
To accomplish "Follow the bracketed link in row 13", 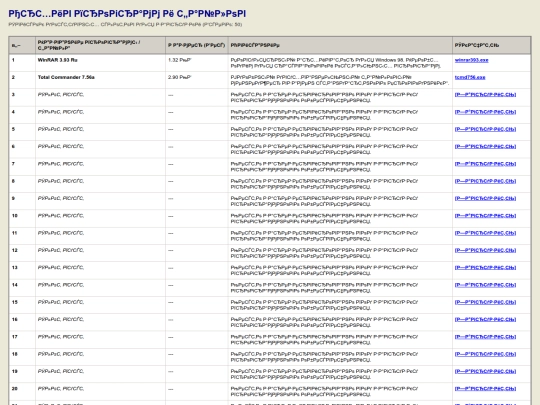I will (x=485, y=268).
